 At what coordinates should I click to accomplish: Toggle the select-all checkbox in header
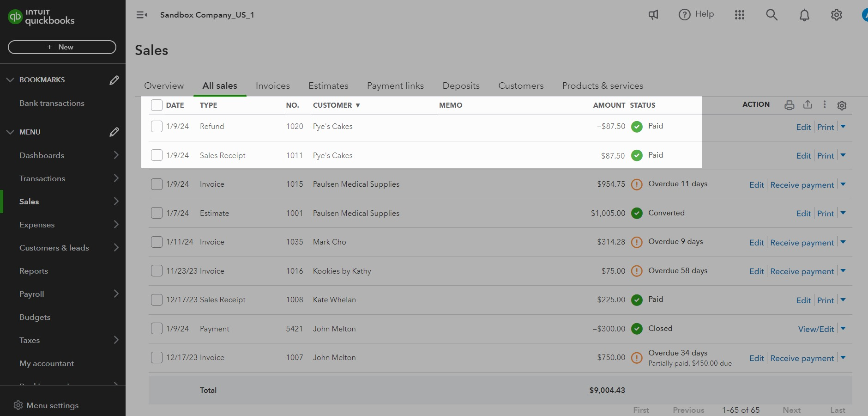pos(157,105)
